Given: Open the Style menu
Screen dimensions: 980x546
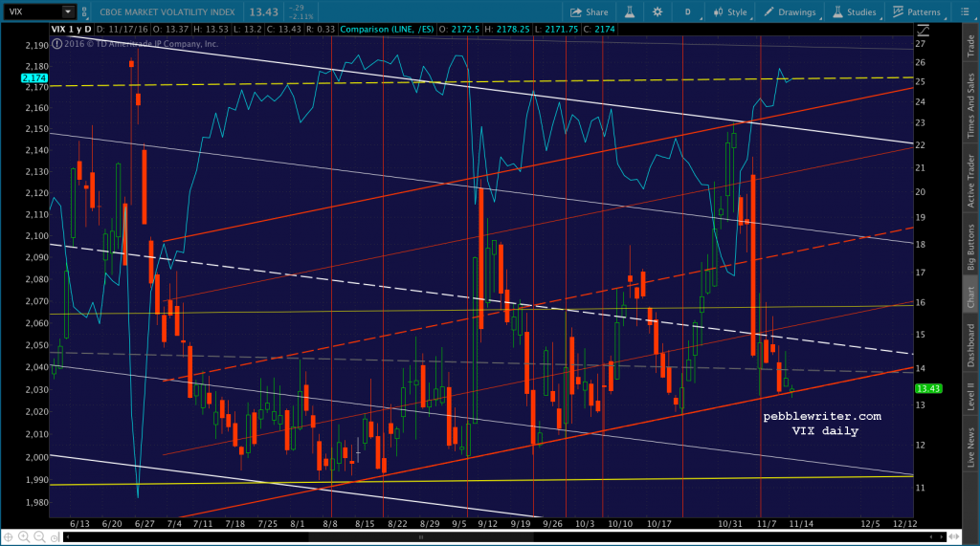Looking at the screenshot, I should (x=730, y=11).
